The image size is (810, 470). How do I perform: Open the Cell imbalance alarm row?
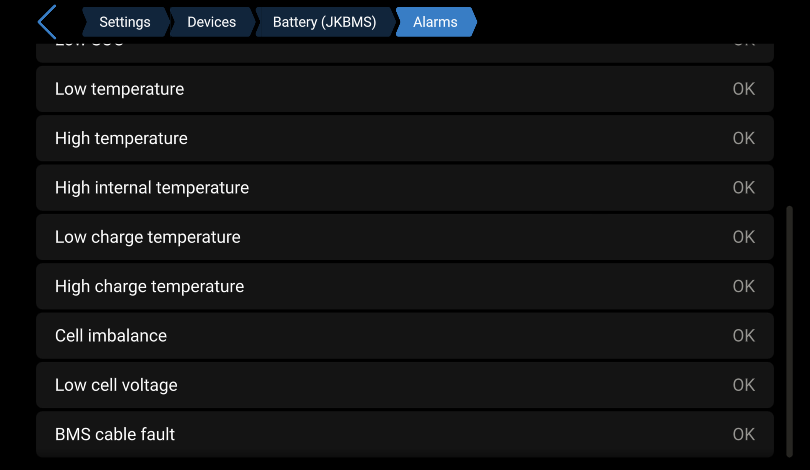coord(405,336)
